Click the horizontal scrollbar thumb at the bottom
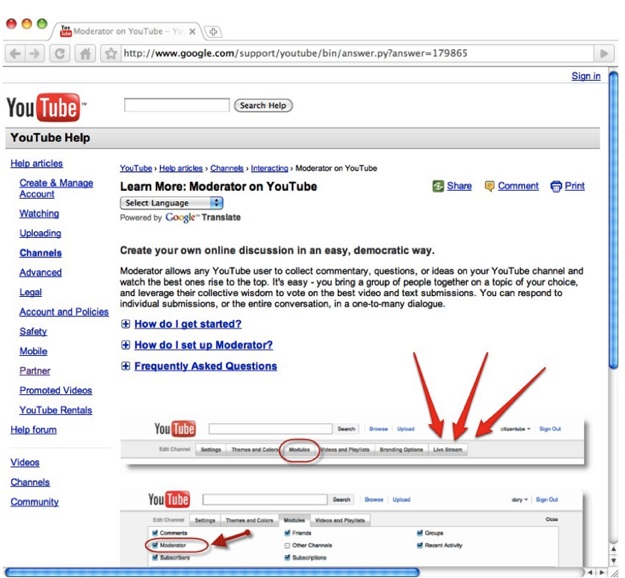Image resolution: width=625 pixels, height=578 pixels. click(212, 572)
